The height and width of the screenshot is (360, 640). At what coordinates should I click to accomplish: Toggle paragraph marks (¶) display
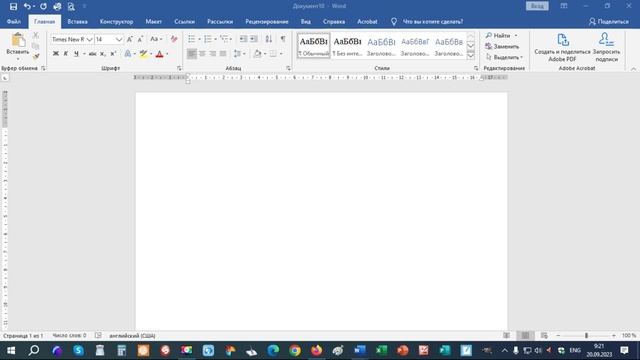click(282, 39)
